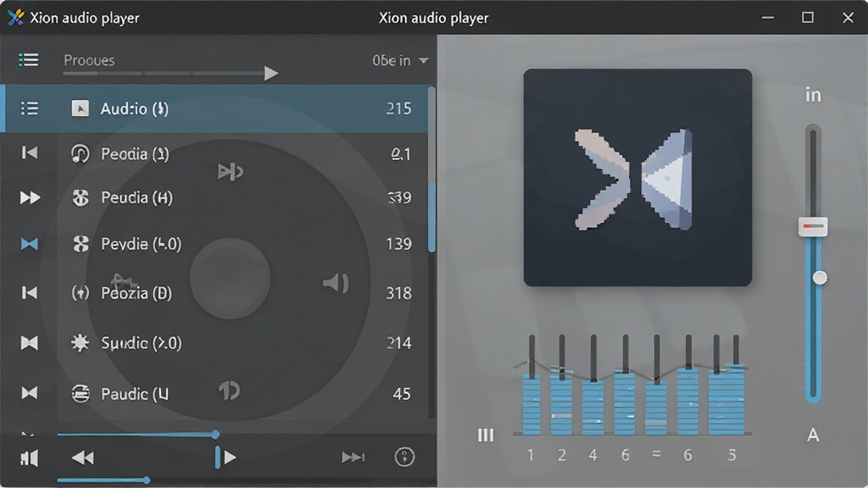868x488 pixels.
Task: Open the playlist menu icon beside Prooues
Action: pos(28,60)
